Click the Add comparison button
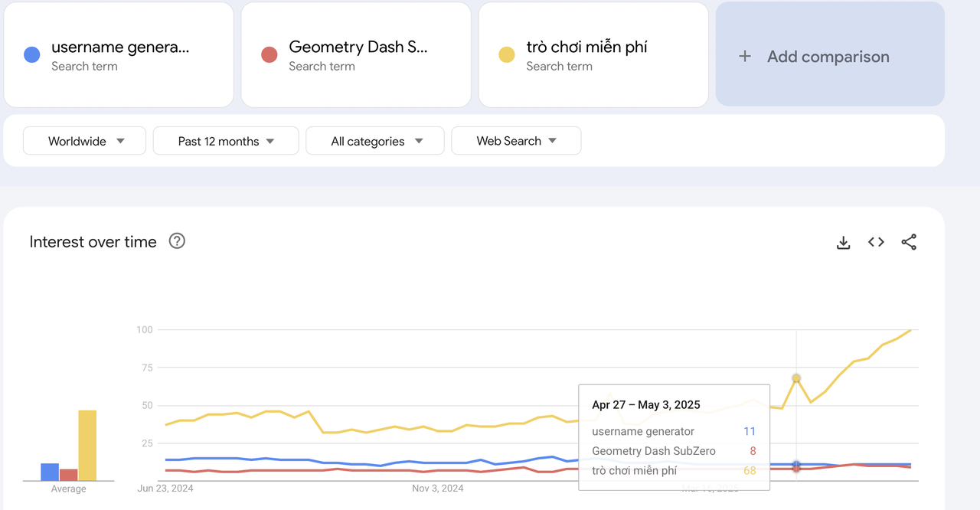The width and height of the screenshot is (980, 510). click(829, 57)
